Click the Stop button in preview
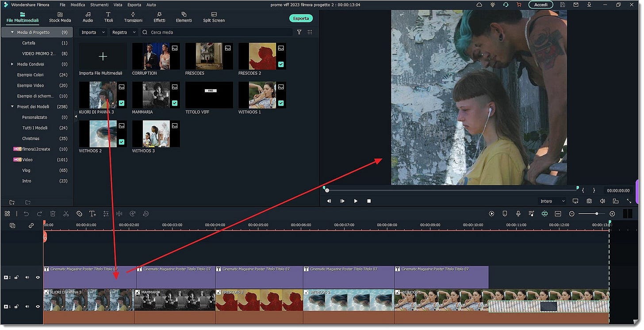Image resolution: width=644 pixels, height=330 pixels. coord(369,201)
